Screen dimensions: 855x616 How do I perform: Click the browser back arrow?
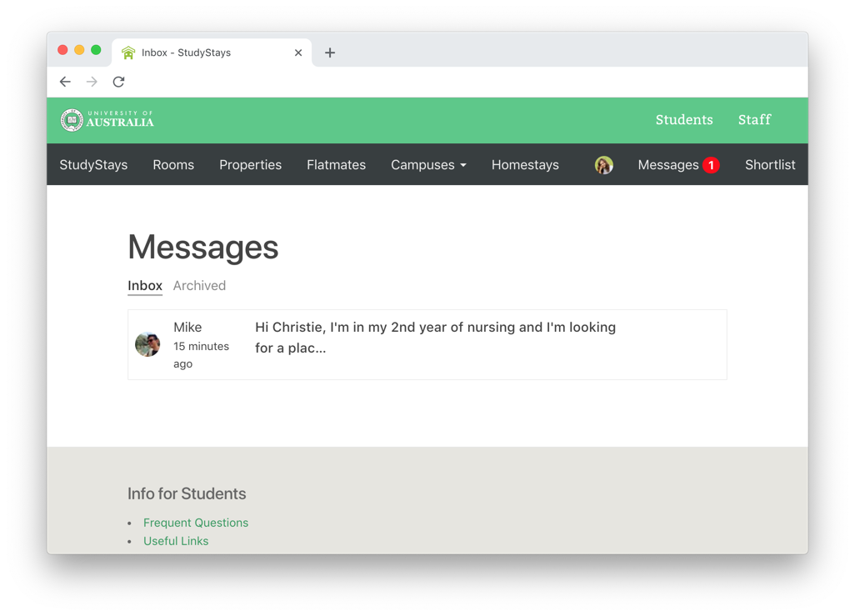65,82
